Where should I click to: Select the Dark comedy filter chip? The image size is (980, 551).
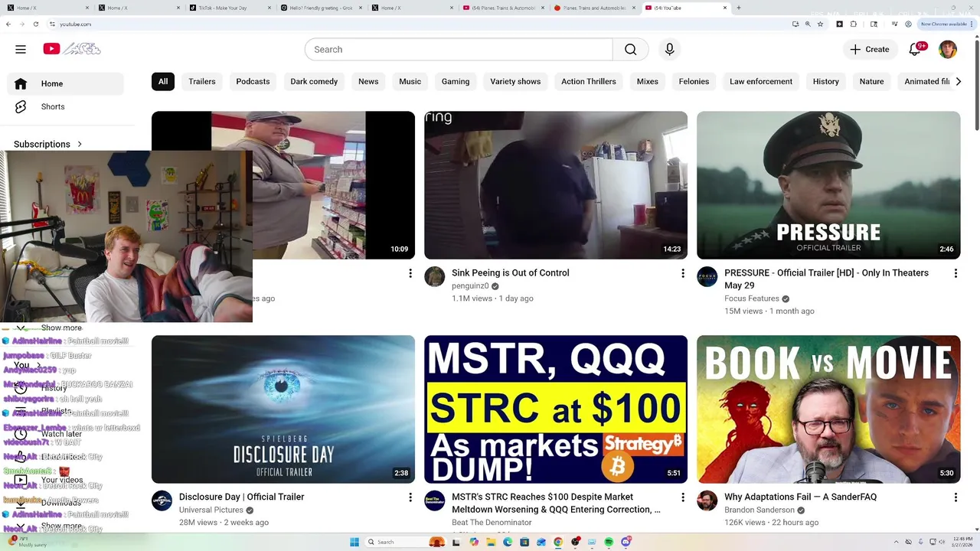point(314,81)
